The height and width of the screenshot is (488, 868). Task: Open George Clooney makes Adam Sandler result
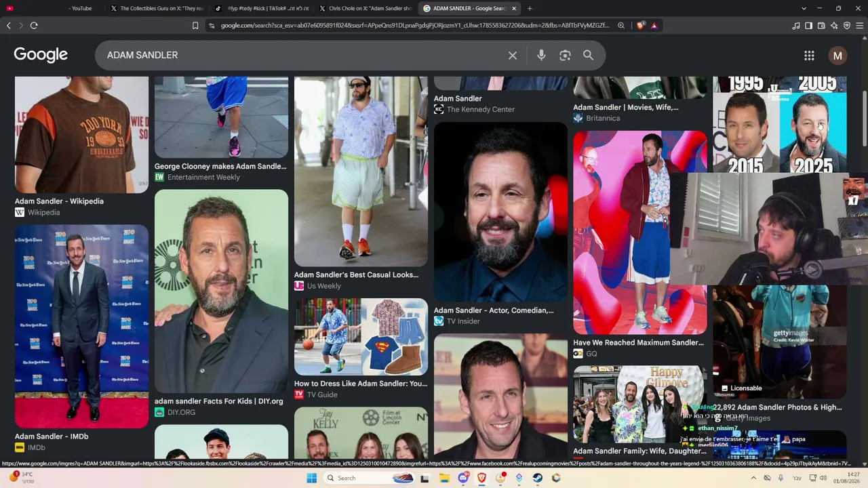[220, 166]
